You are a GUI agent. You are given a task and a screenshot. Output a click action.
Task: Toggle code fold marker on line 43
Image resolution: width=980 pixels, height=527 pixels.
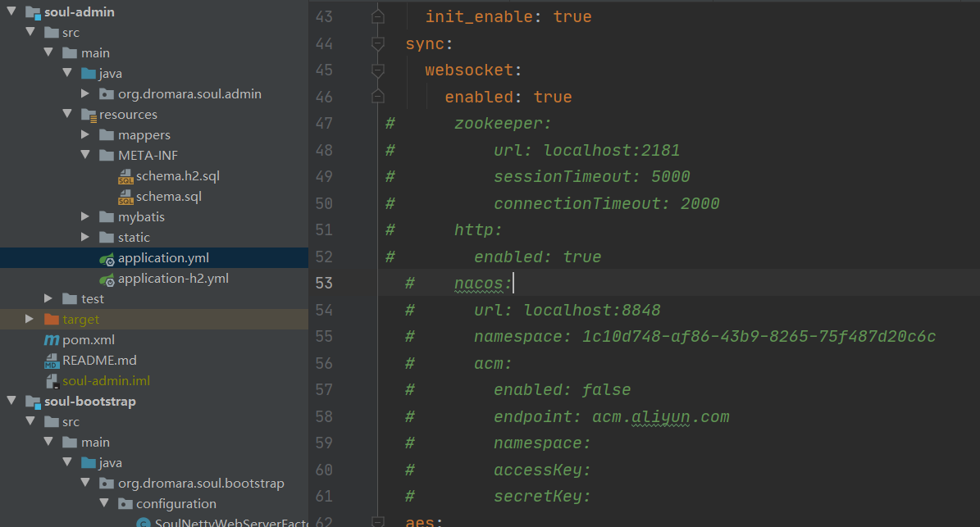(x=377, y=17)
